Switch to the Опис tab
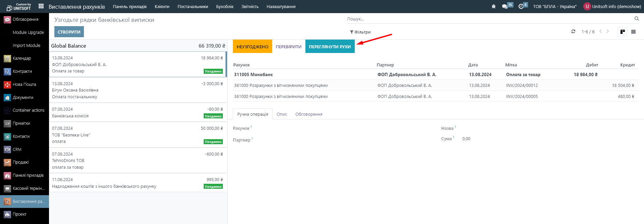 pos(282,114)
